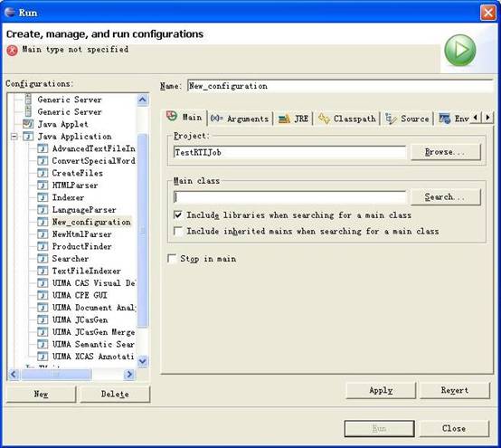The image size is (501, 448).
Task: Click the ConvertSpecialWord configuration icon
Action: coord(43,161)
